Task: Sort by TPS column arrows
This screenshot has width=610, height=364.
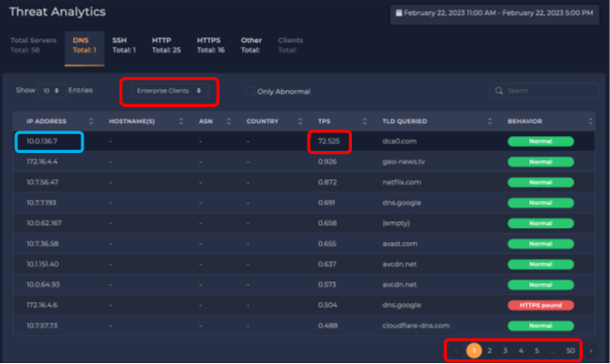Action: (364, 121)
